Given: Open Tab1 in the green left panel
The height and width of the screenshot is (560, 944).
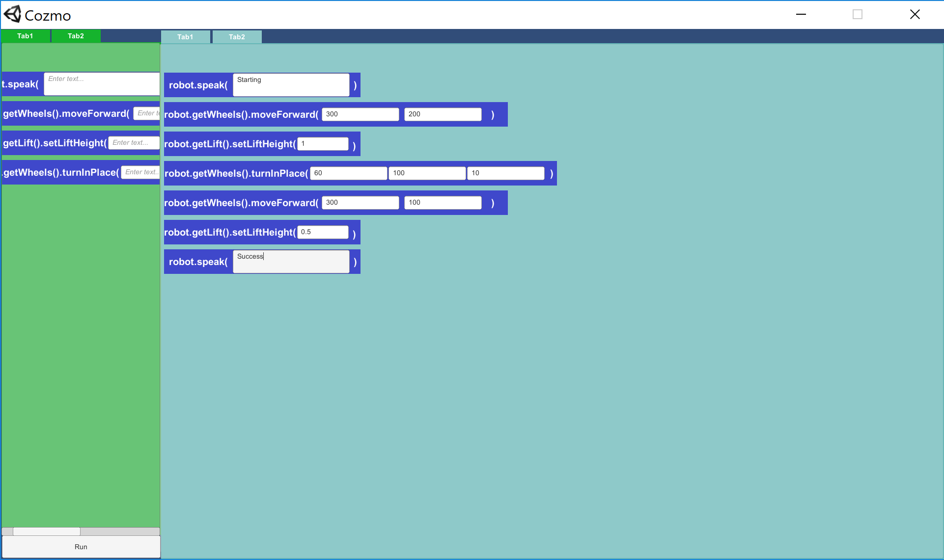Looking at the screenshot, I should pos(25,36).
